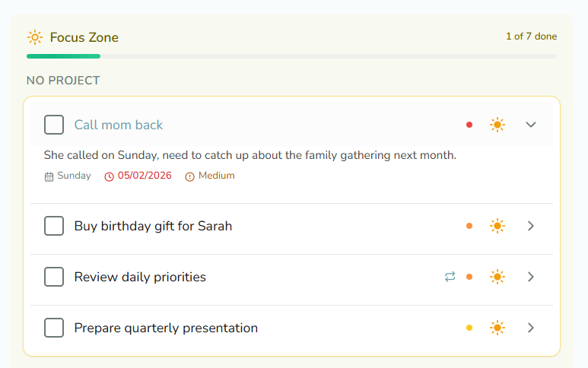Click the sun icon on Review daily priorities
The height and width of the screenshot is (368, 588).
tap(497, 277)
